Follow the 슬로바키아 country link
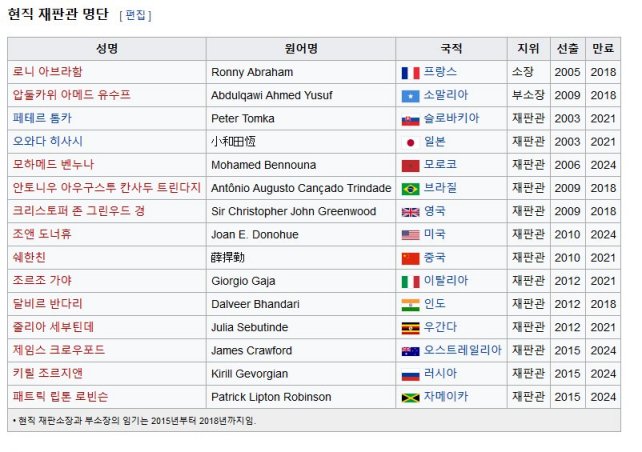 [451, 118]
